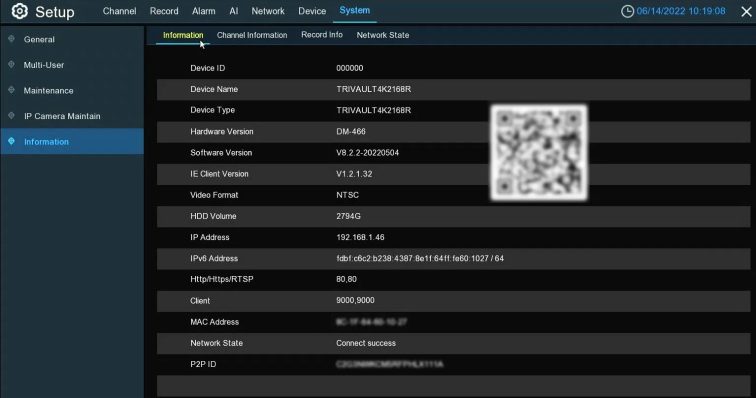
Task: View the Network State tab
Action: point(383,35)
